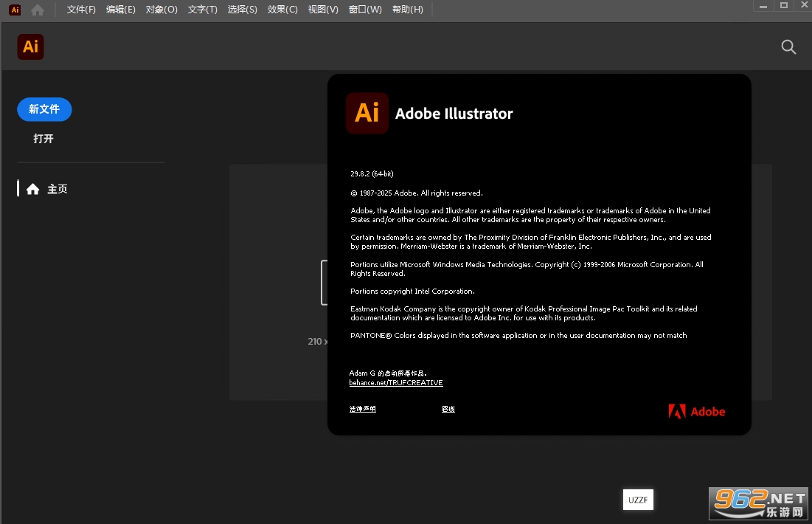Click the 鸣谢 credits link

pyautogui.click(x=448, y=409)
